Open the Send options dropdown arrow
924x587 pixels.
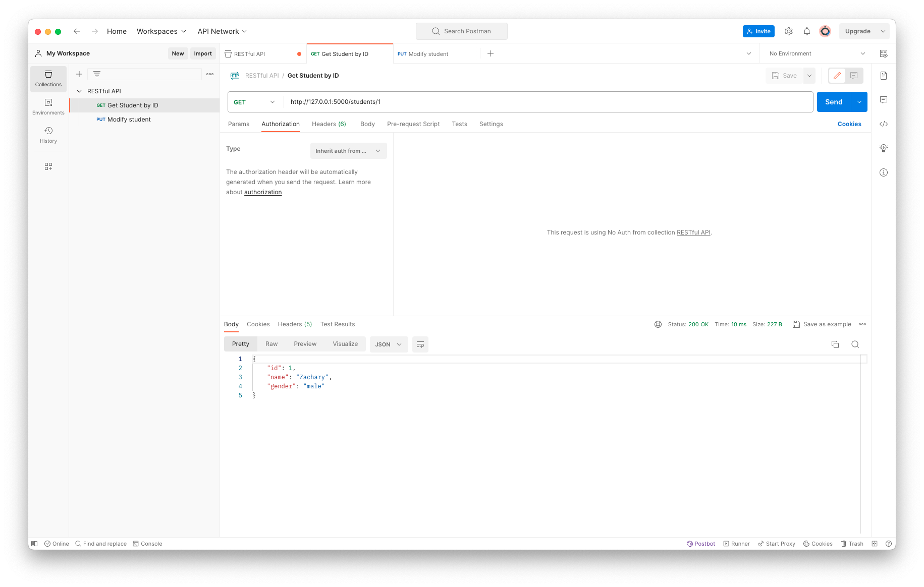click(859, 102)
